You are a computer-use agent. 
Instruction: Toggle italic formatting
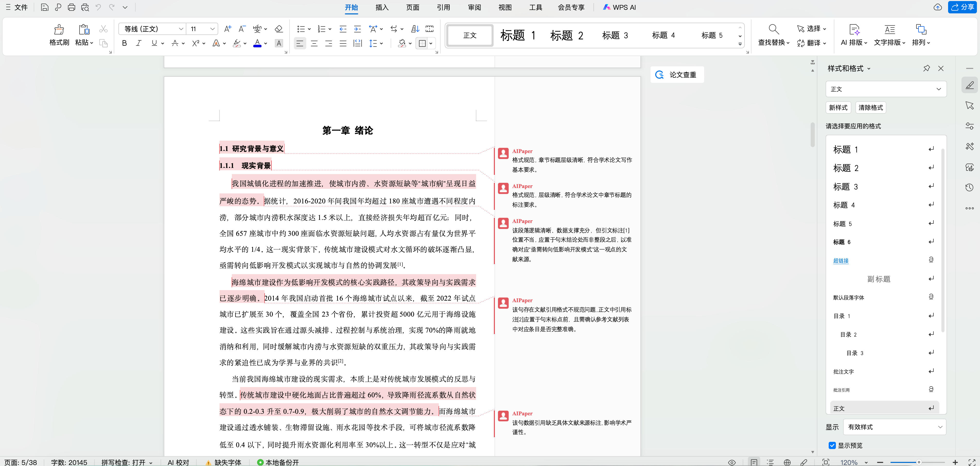pos(139,43)
